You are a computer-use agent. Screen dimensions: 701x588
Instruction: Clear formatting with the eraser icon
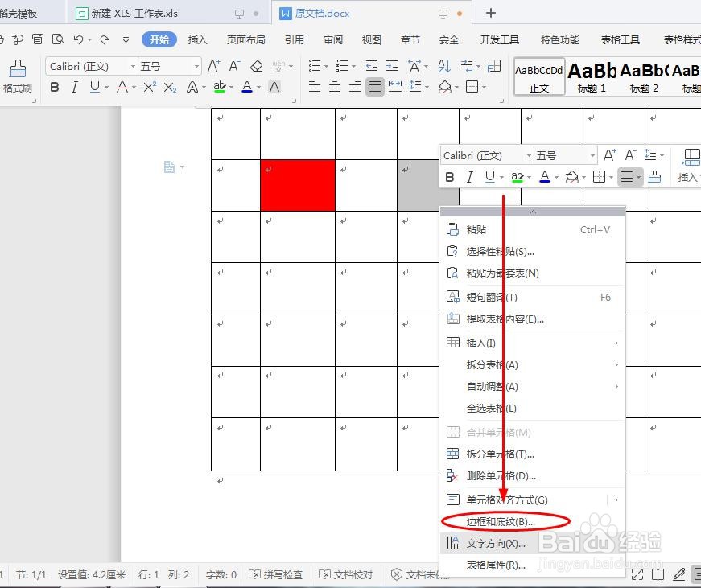pos(257,66)
